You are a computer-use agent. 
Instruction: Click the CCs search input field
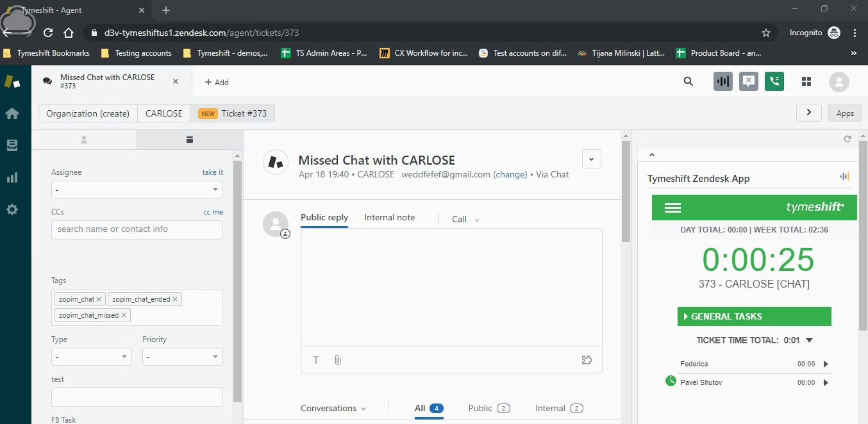(137, 229)
